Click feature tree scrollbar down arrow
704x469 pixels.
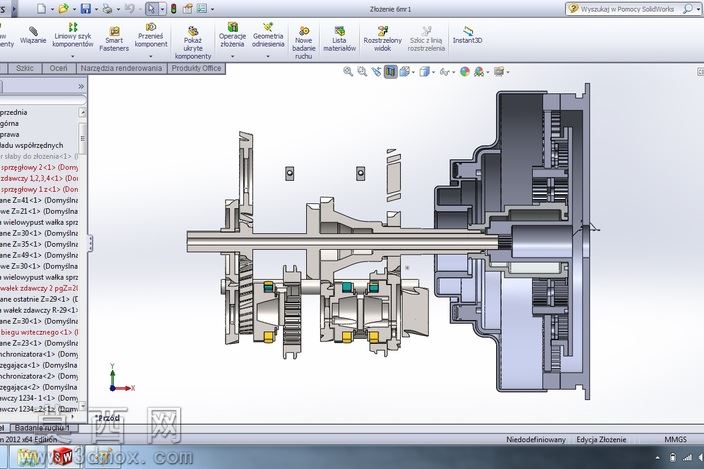click(82, 406)
